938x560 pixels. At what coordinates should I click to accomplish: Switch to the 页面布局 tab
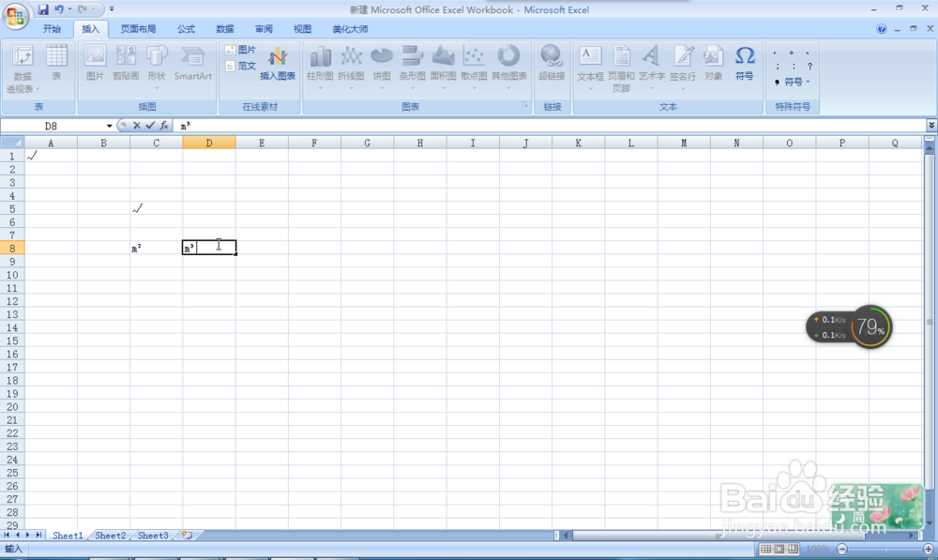pyautogui.click(x=138, y=29)
